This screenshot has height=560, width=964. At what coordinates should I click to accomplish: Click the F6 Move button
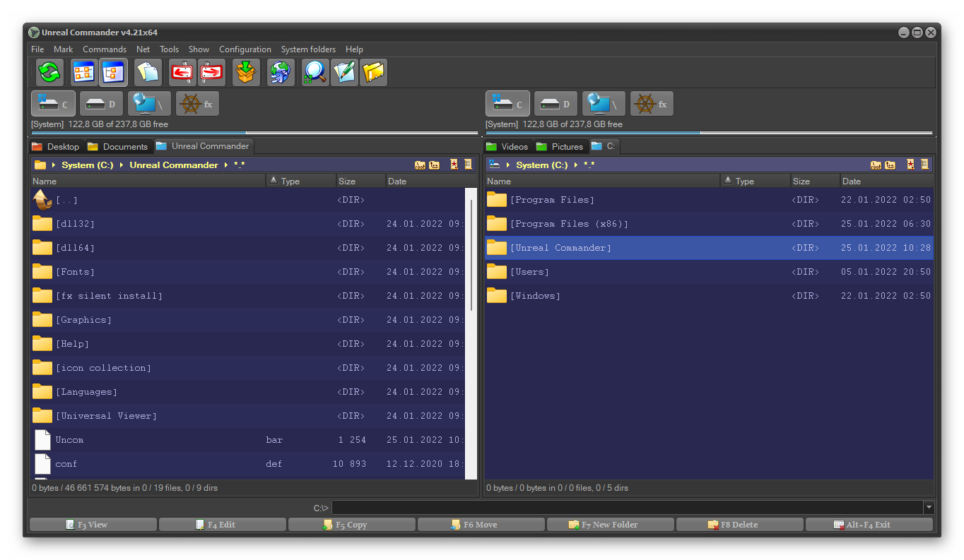point(481,525)
